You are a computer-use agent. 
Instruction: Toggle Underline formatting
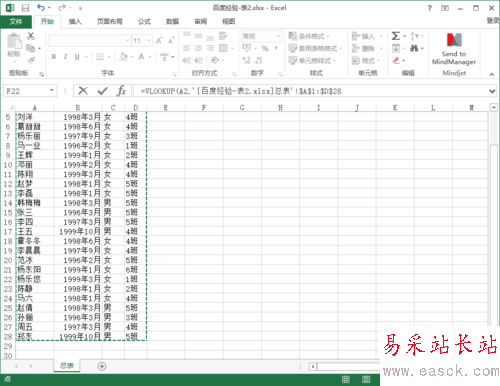tap(77, 57)
